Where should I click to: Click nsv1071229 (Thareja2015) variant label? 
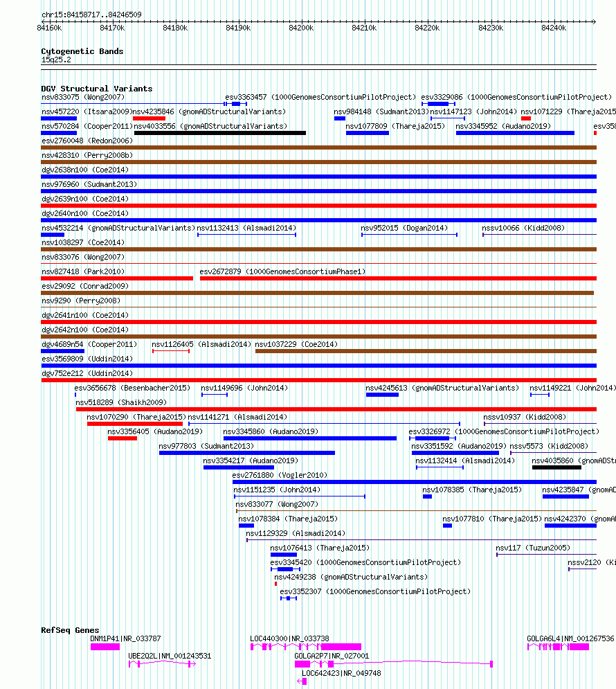click(x=568, y=111)
